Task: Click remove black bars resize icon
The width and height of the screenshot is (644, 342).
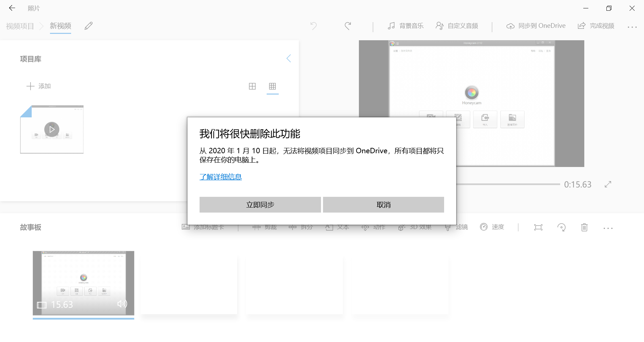Action: tap(538, 227)
